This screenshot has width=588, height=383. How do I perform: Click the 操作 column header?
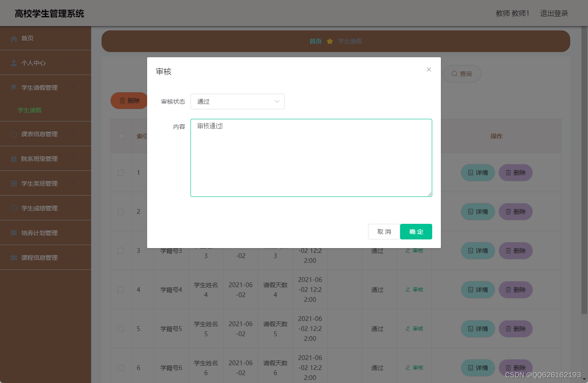496,136
